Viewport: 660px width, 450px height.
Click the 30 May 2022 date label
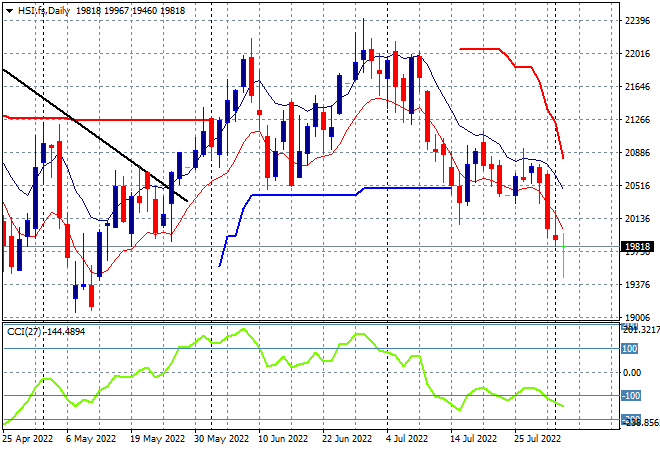coord(221,439)
